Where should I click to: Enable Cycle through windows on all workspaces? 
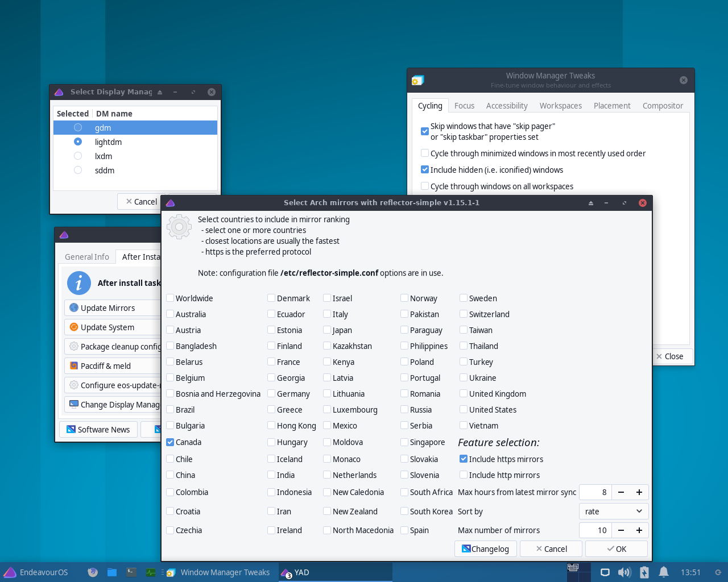tap(425, 186)
